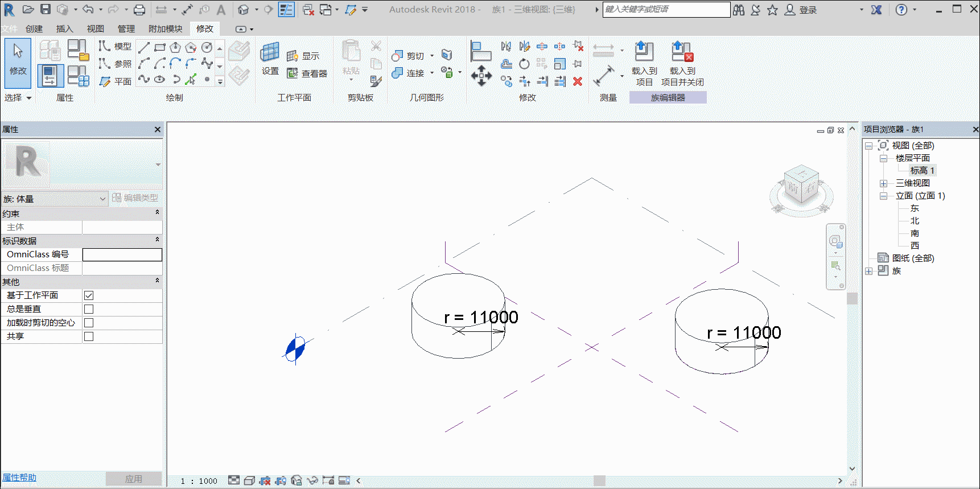Click the 属性帮助 link

tap(19, 478)
